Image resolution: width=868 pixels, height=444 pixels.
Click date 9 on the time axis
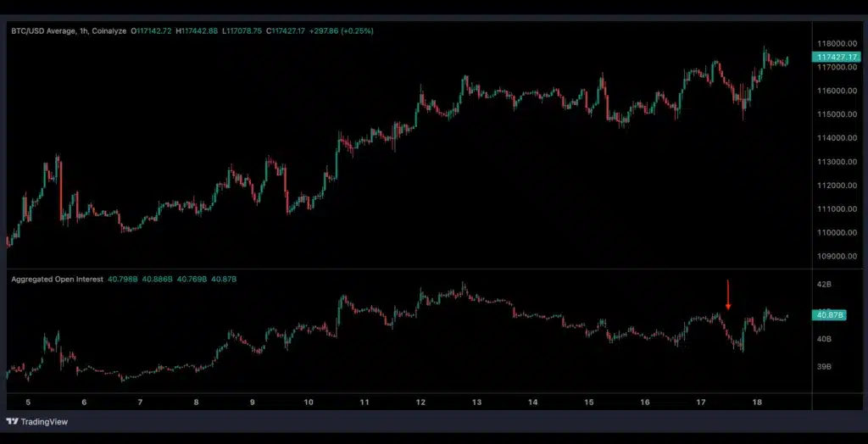[253, 402]
